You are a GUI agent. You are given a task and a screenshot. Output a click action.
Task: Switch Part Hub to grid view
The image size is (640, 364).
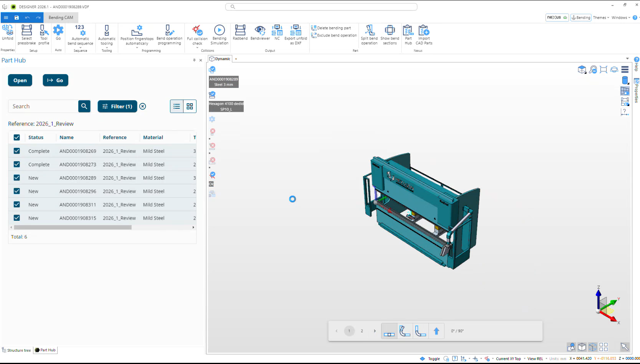click(190, 106)
